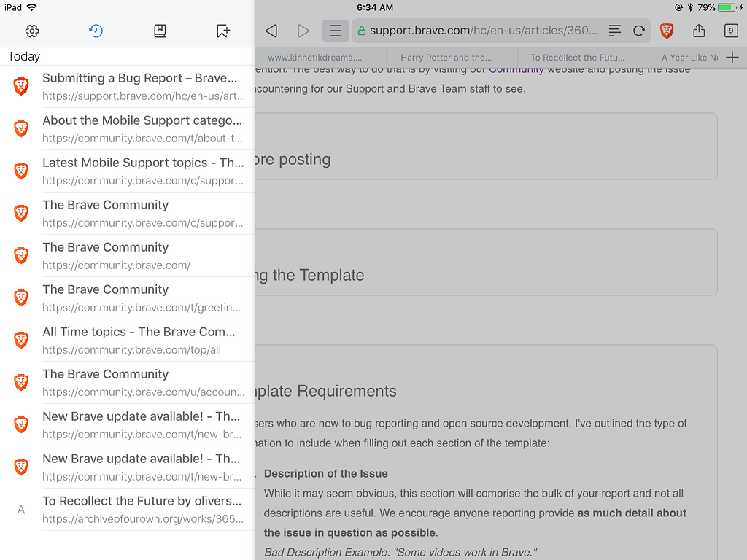Expand the 'before posting' section card

coord(486,146)
